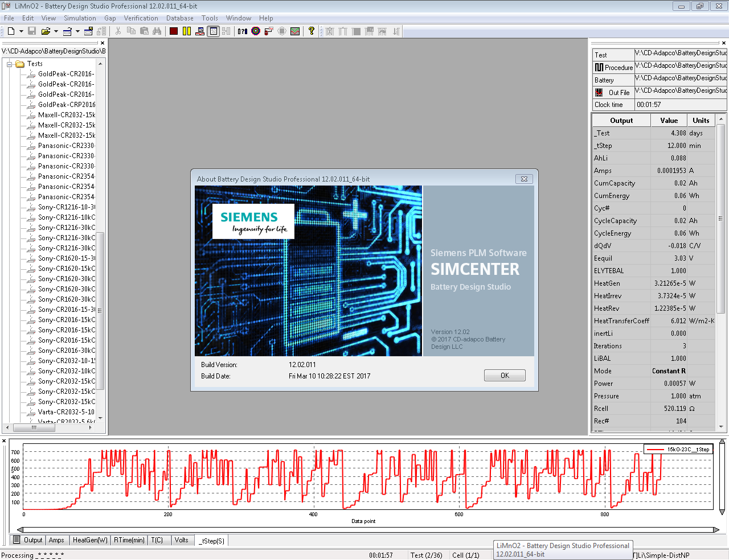The width and height of the screenshot is (729, 560).
Task: Open the Edit menu
Action: point(28,18)
